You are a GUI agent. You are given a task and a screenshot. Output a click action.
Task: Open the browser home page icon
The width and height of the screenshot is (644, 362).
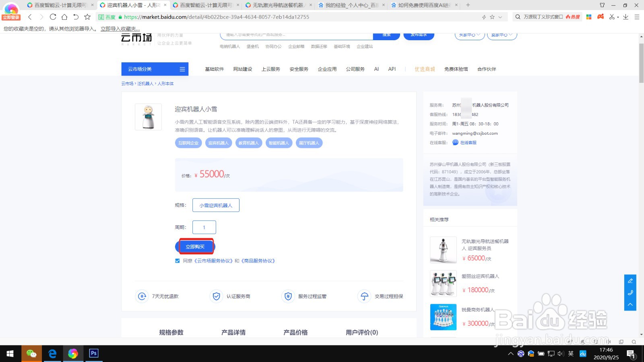pyautogui.click(x=64, y=17)
